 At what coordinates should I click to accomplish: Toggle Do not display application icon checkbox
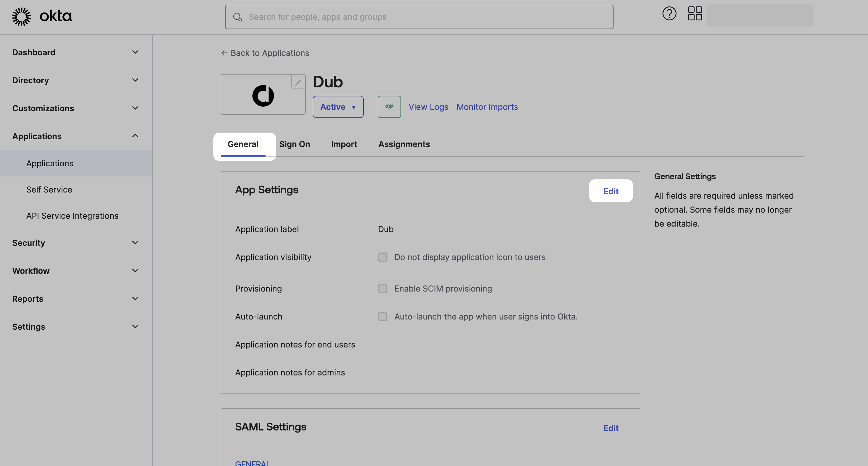382,257
